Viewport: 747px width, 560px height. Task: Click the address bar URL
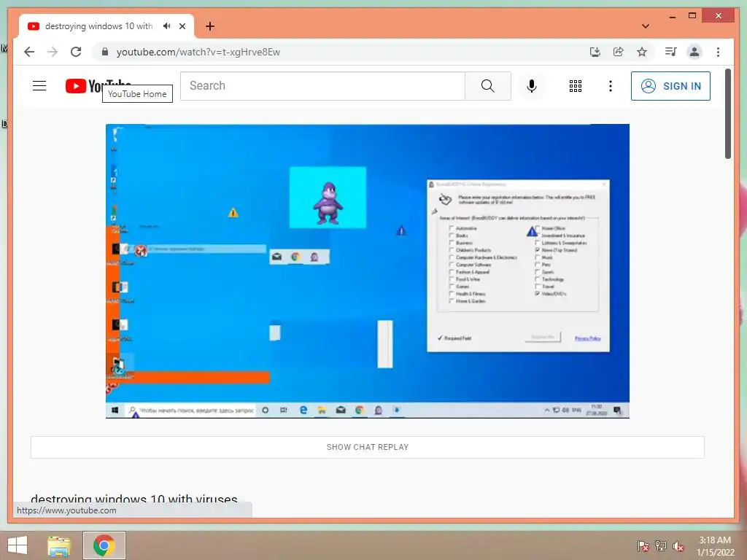[x=198, y=52]
